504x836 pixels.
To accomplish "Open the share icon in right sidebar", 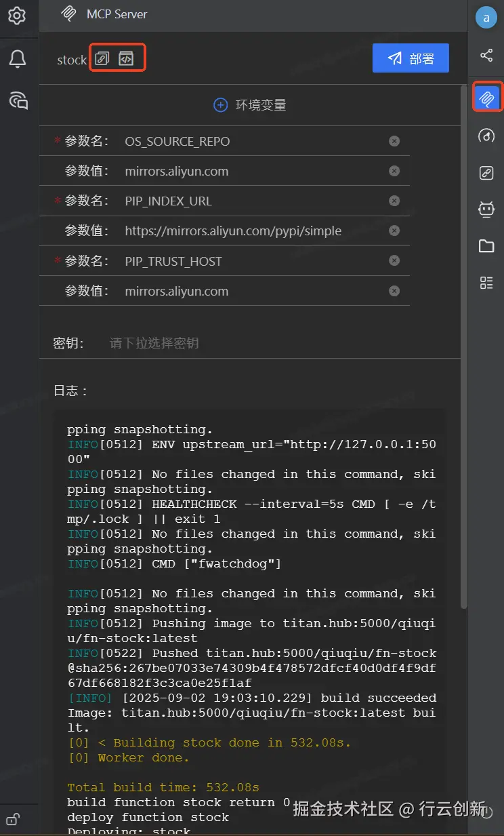I will pos(486,56).
